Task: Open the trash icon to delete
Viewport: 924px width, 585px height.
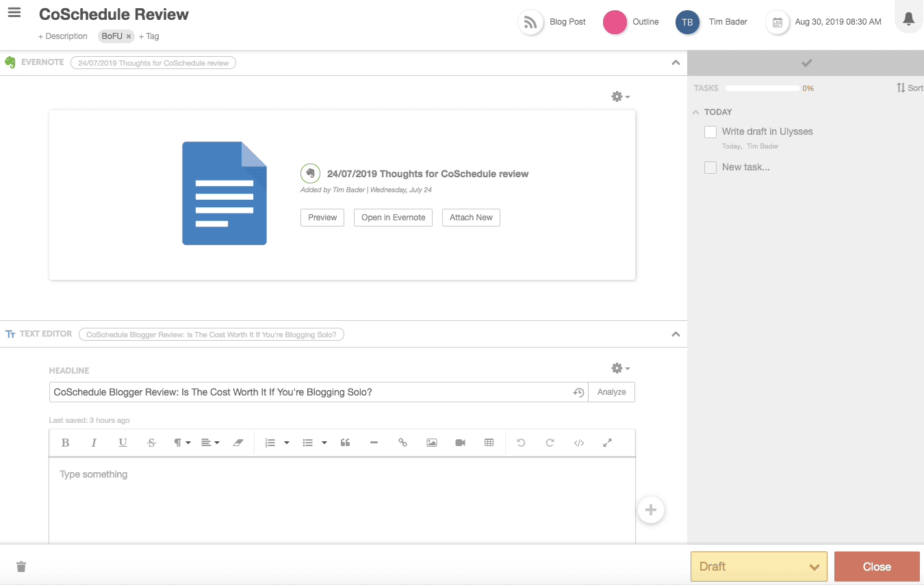Action: tap(21, 566)
